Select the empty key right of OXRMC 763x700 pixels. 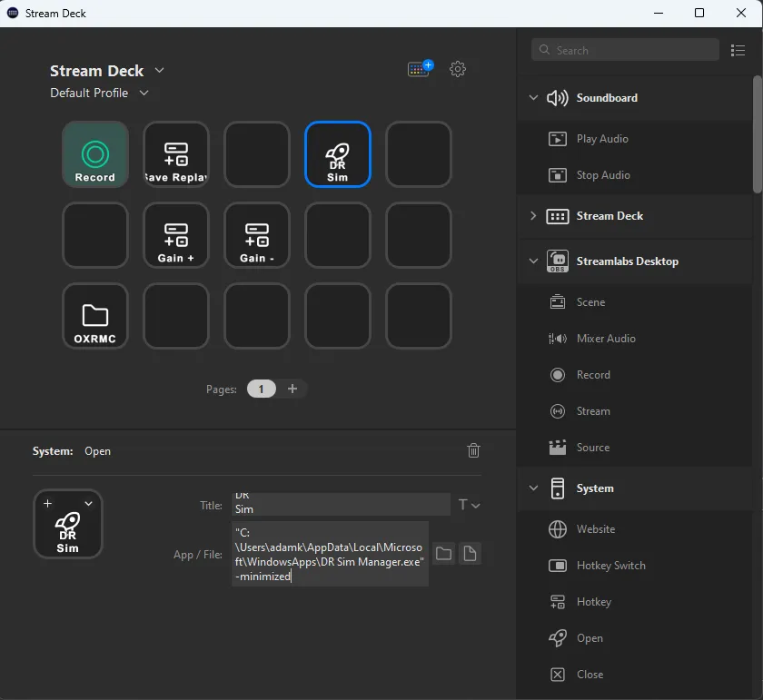pos(176,316)
